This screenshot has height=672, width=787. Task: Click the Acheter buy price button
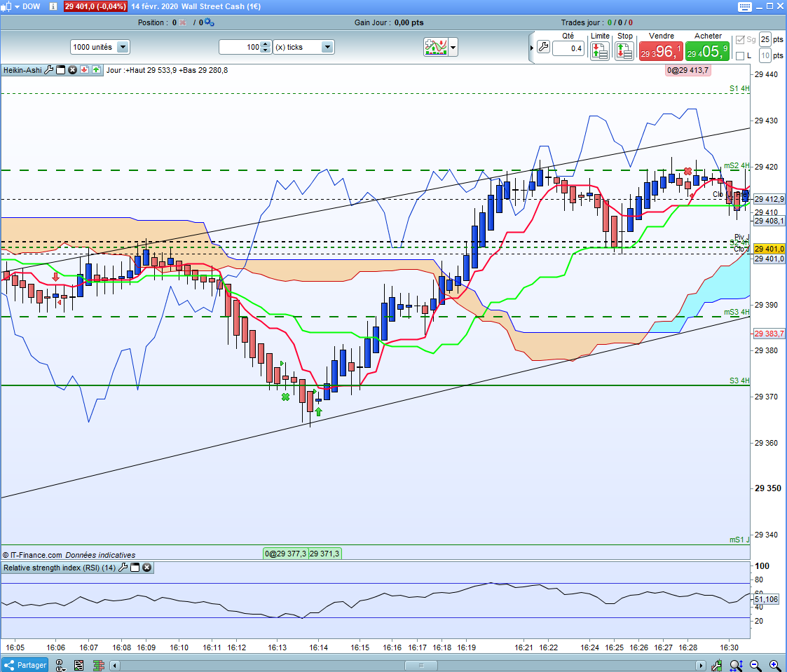click(x=708, y=51)
